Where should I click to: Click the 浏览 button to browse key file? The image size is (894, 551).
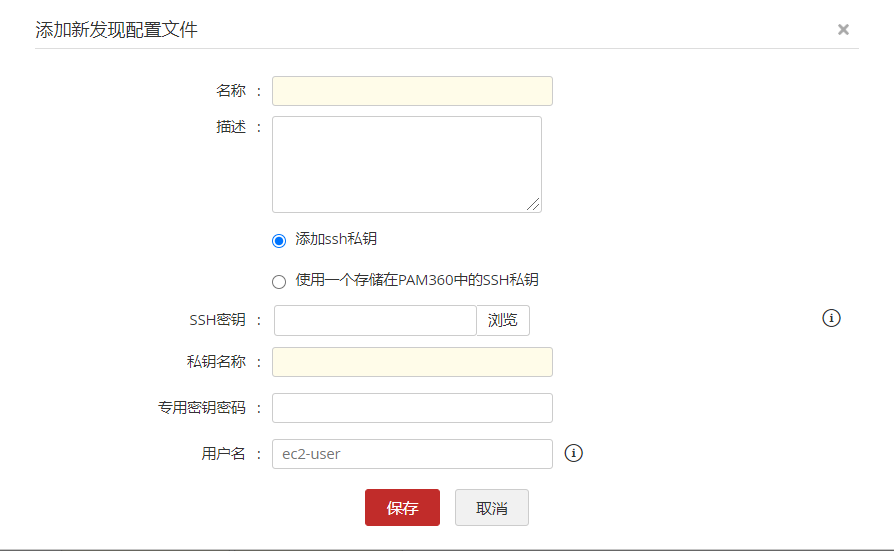tap(503, 320)
